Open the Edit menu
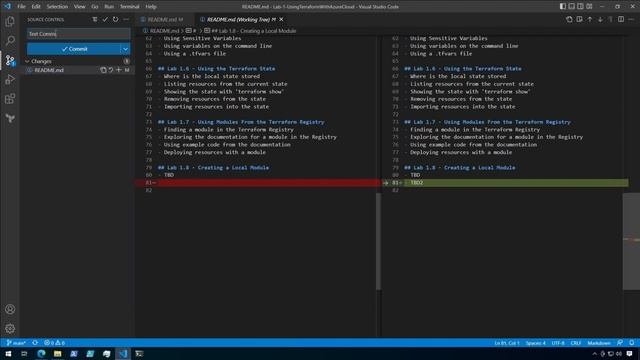Screen dimensions: 640x360 click(x=36, y=7)
